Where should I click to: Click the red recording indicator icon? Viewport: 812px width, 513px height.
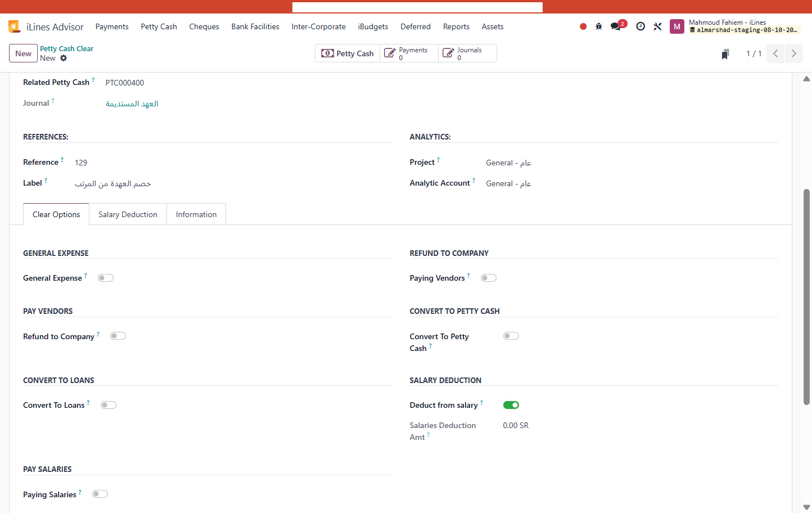583,26
